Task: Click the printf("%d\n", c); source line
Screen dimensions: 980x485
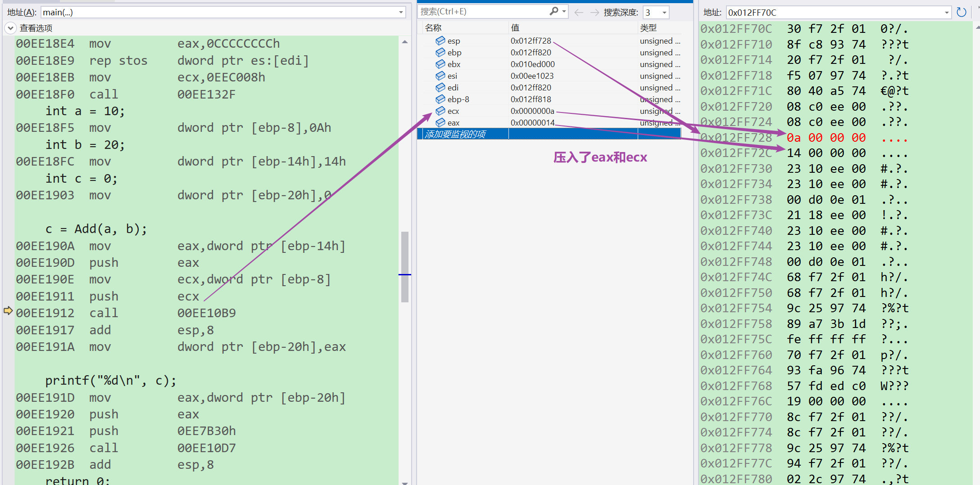Action: (111, 381)
